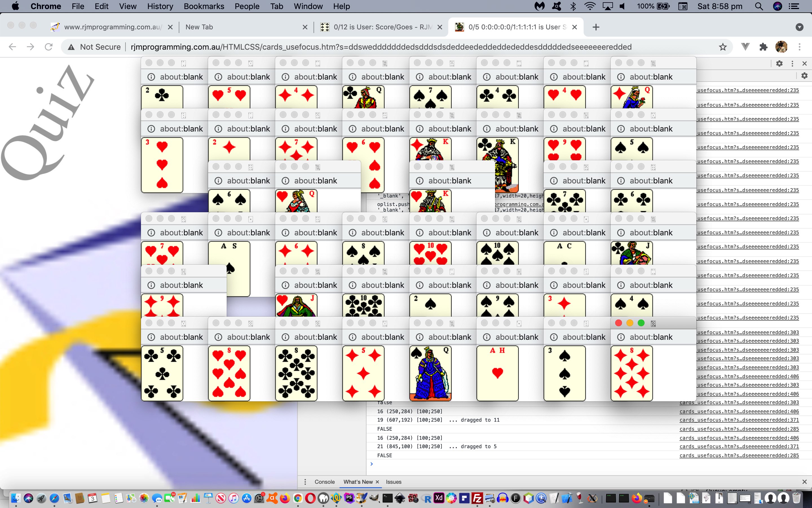The image size is (812, 508).
Task: Open FileZilla from the Dock
Action: tap(477, 498)
